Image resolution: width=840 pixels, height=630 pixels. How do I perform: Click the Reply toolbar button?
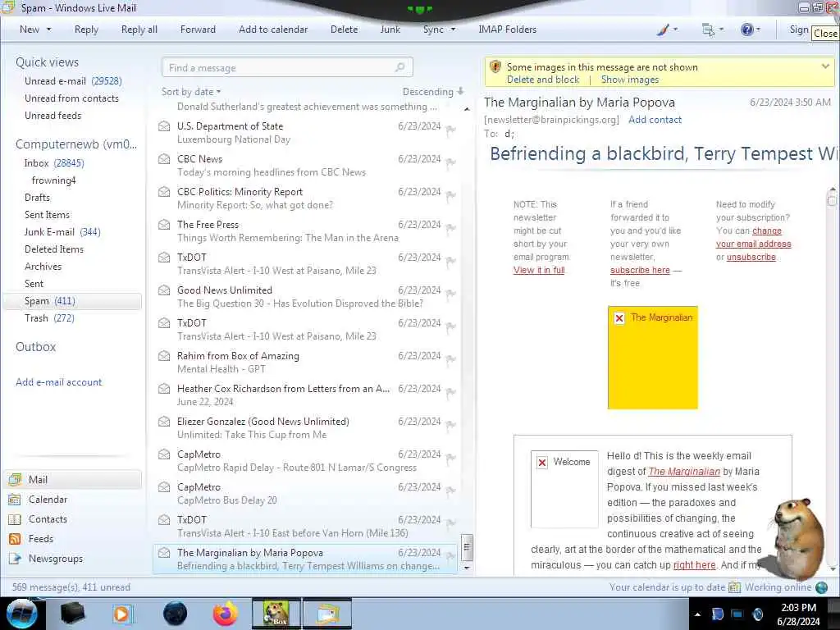pos(86,30)
